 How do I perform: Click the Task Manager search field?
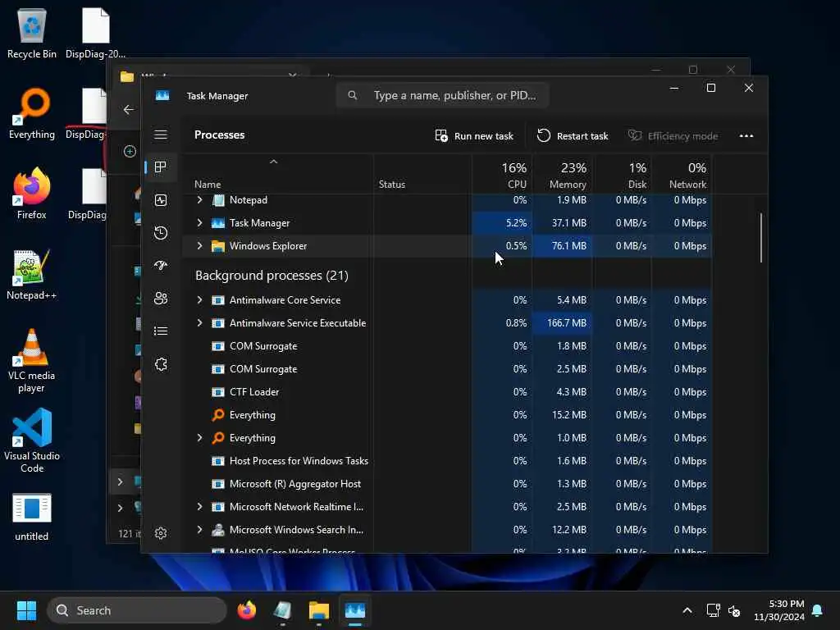tap(442, 95)
